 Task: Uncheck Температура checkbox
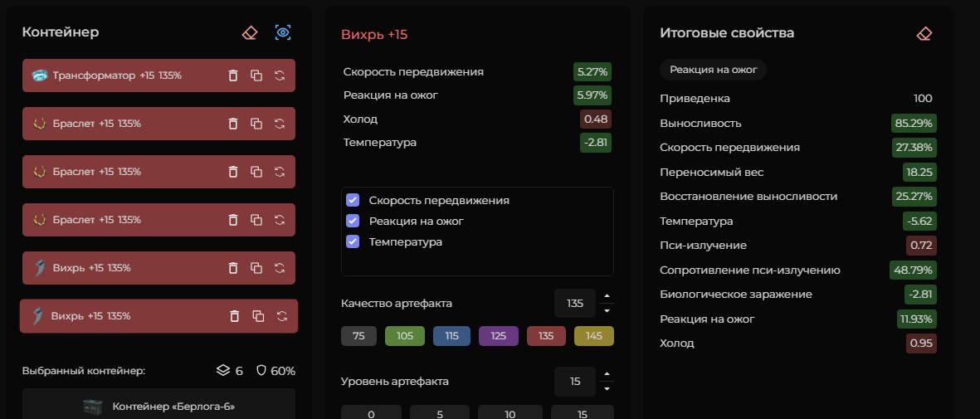[353, 241]
